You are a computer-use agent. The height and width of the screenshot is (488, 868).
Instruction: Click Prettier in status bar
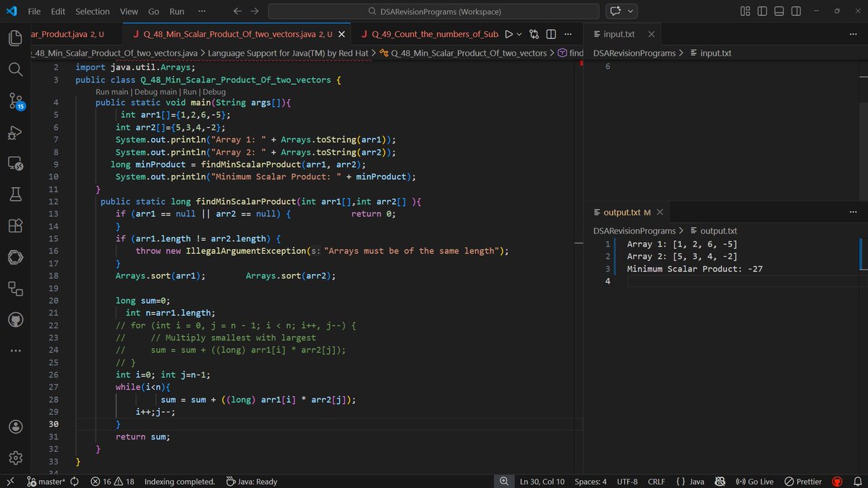pos(804,481)
